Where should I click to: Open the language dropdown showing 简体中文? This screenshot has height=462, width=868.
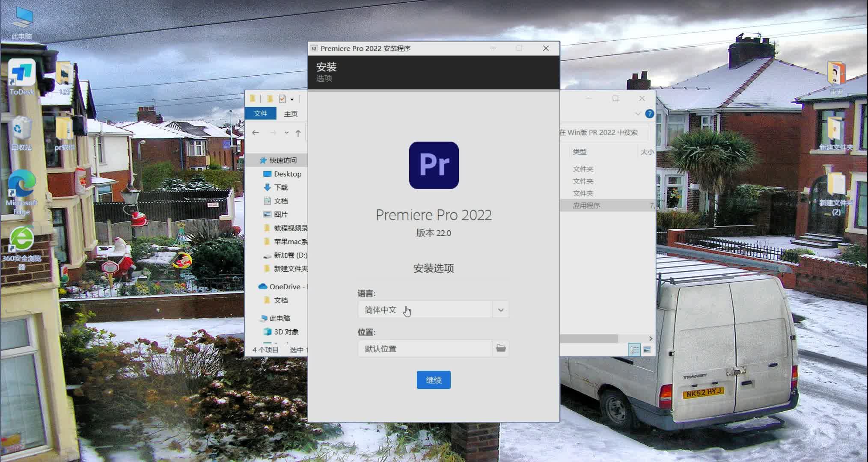(x=433, y=310)
